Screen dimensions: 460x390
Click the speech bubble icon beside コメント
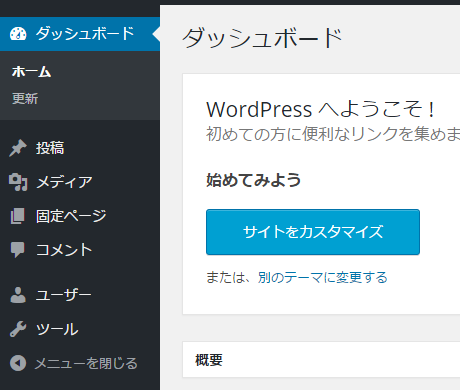[18, 250]
